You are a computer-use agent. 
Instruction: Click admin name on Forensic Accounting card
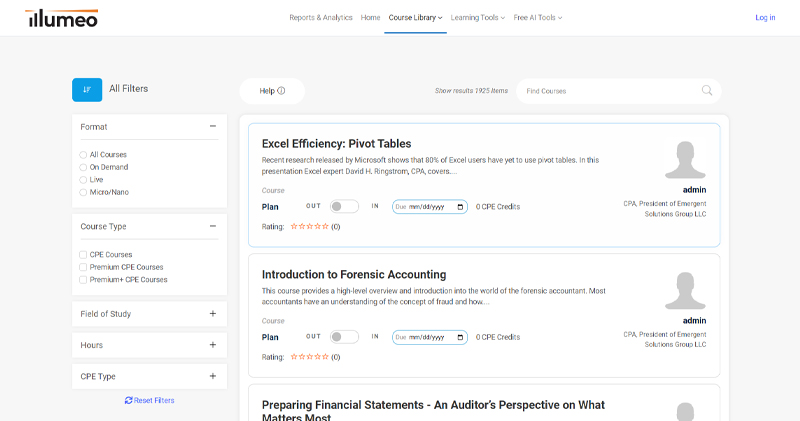[x=694, y=320]
